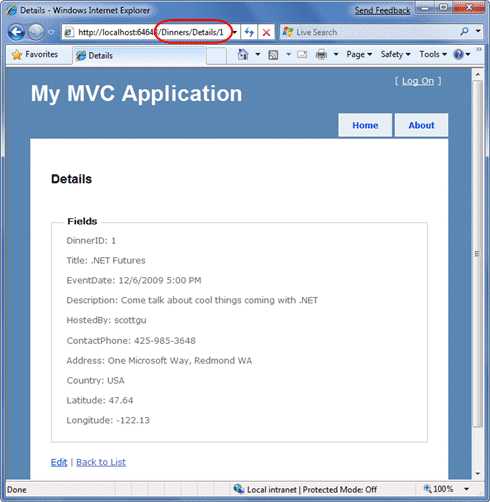
Task: Click the Details page heading
Action: click(x=71, y=179)
